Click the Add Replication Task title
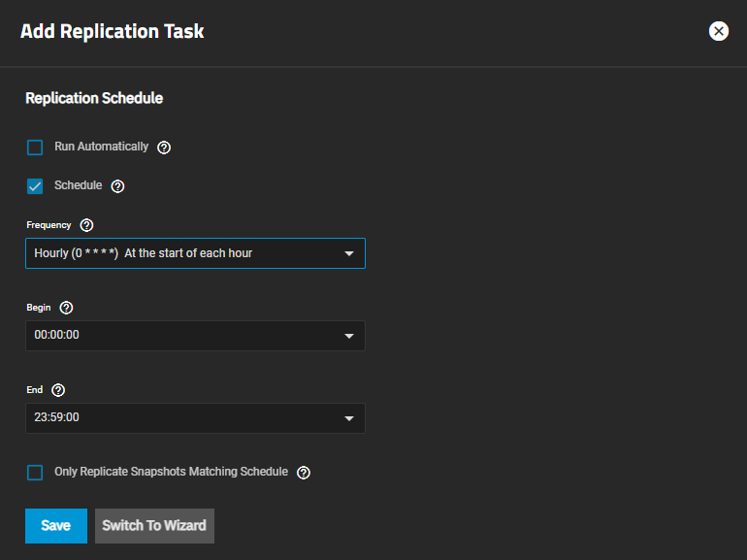Viewport: 747px width, 560px height. (113, 31)
